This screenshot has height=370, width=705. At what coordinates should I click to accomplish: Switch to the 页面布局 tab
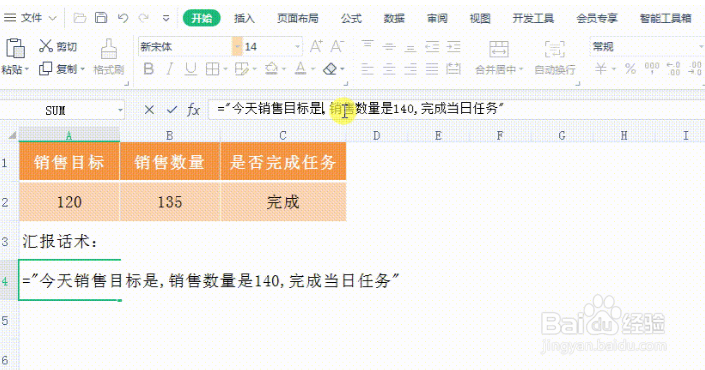298,18
